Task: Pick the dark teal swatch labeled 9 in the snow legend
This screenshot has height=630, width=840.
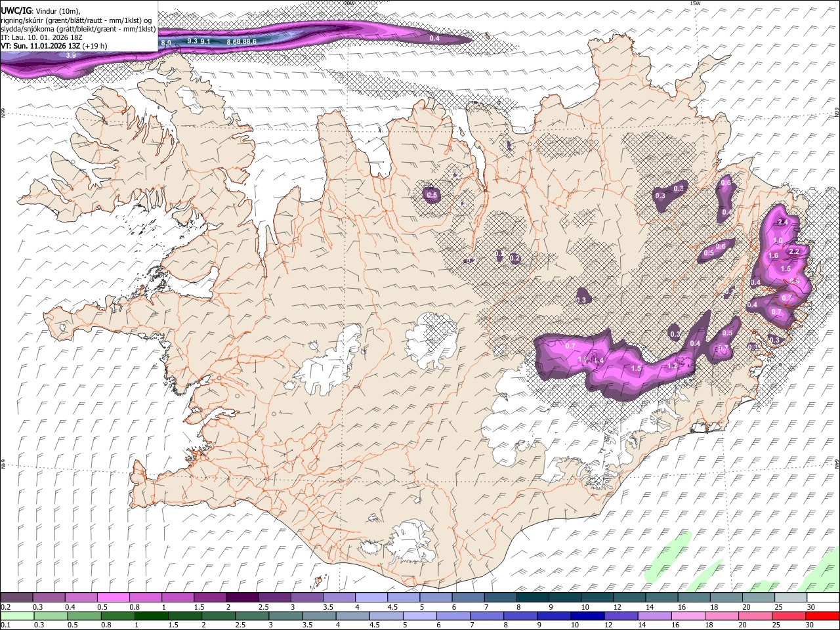Action: (564, 598)
